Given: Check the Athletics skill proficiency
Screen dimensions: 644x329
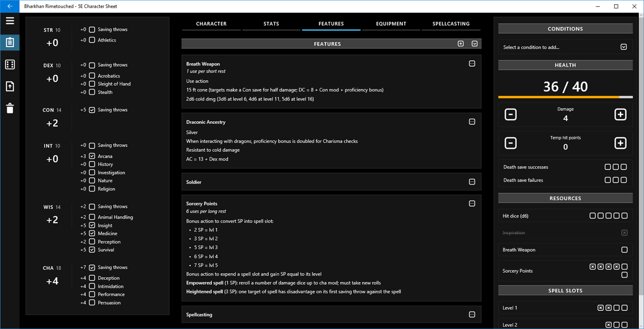Looking at the screenshot, I should pos(92,40).
